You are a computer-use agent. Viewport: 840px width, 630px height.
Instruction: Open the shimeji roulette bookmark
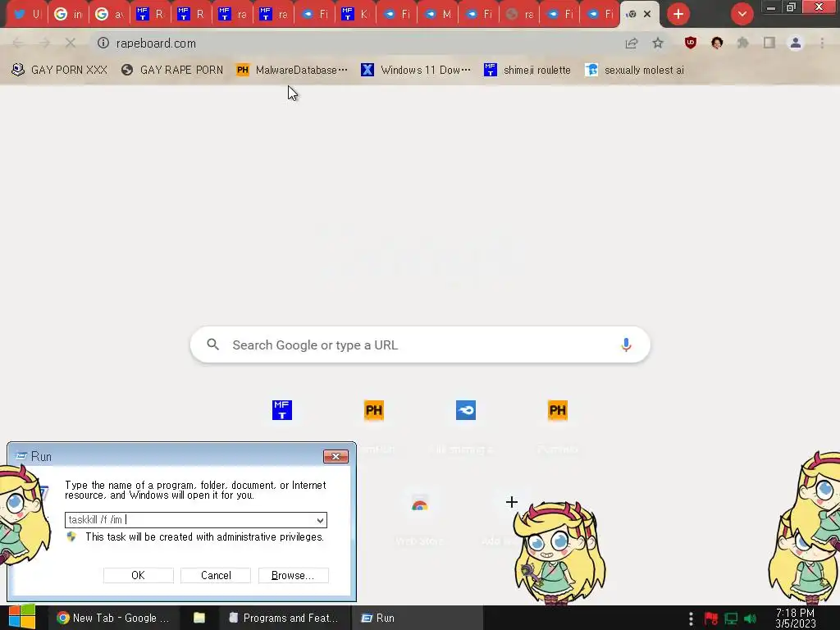[x=527, y=71]
